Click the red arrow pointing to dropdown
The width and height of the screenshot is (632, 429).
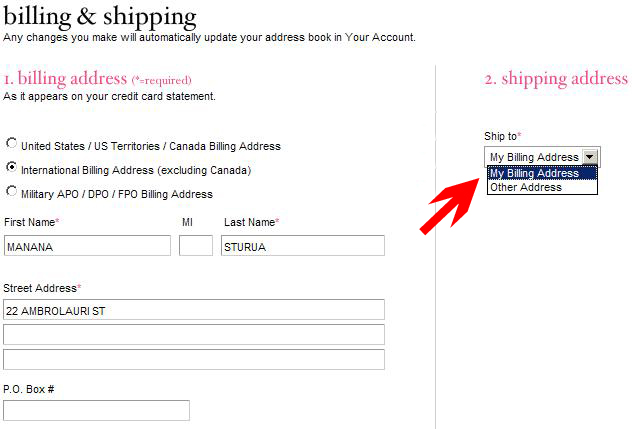pyautogui.click(x=449, y=206)
